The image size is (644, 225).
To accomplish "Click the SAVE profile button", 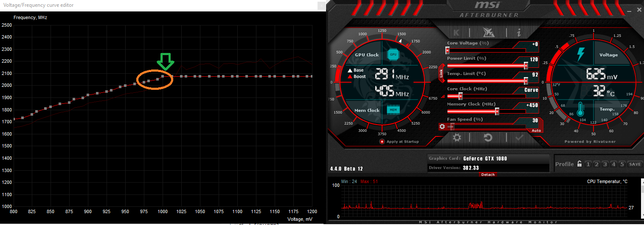I will tap(635, 164).
